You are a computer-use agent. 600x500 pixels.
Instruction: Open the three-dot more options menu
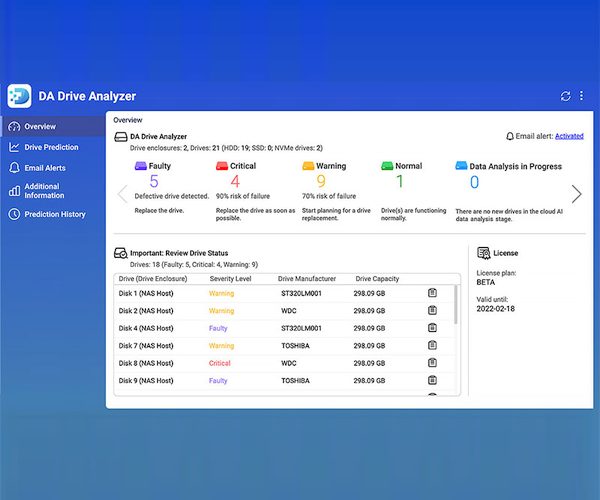(x=581, y=96)
